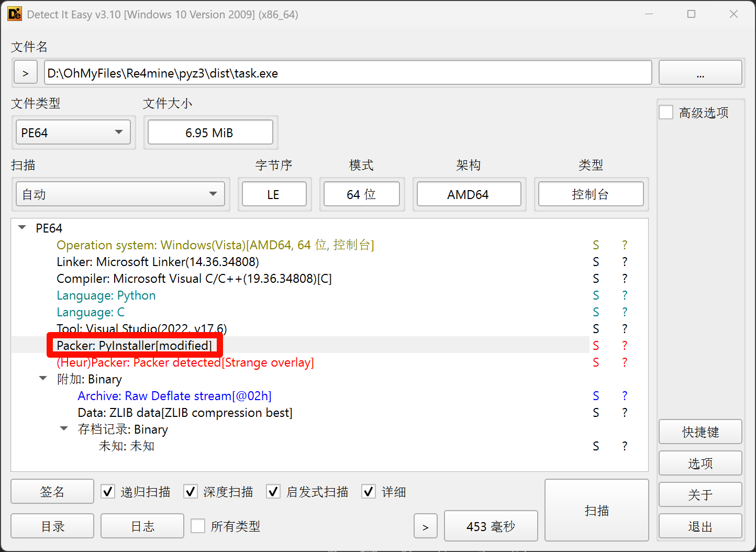Click the Detect It Easy title bar icon
The width and height of the screenshot is (756, 552).
15,14
